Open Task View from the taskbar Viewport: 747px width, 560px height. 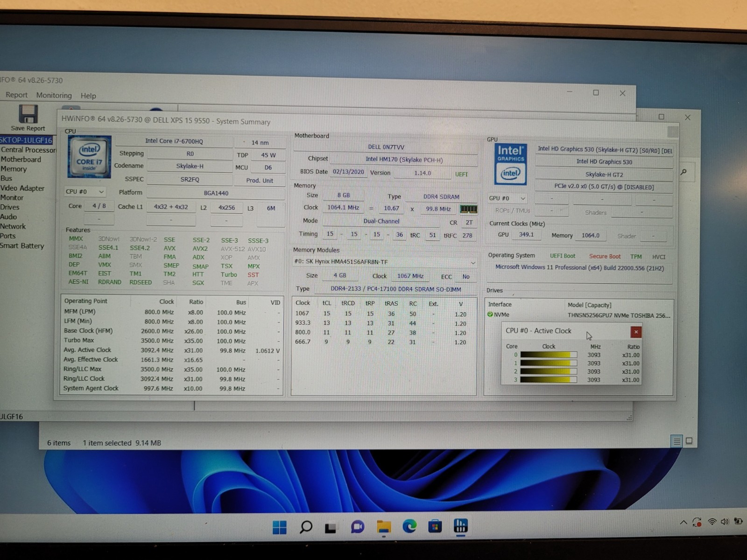tap(331, 528)
